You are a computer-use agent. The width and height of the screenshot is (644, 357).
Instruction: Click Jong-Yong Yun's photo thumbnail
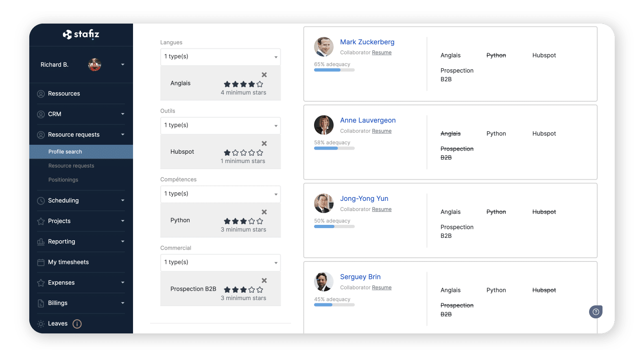pos(324,203)
